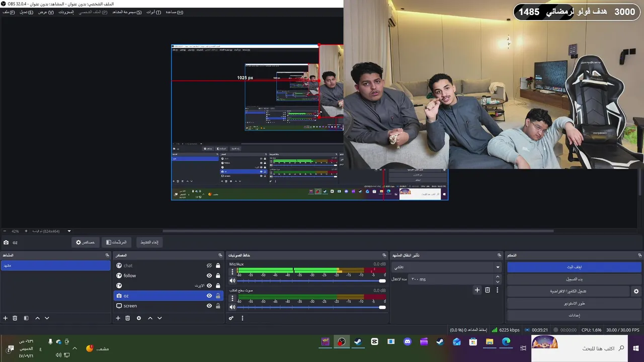Viewport: 644px width, 362px height.
Task: Pop out the Scene Transitions dock
Action: (x=500, y=255)
